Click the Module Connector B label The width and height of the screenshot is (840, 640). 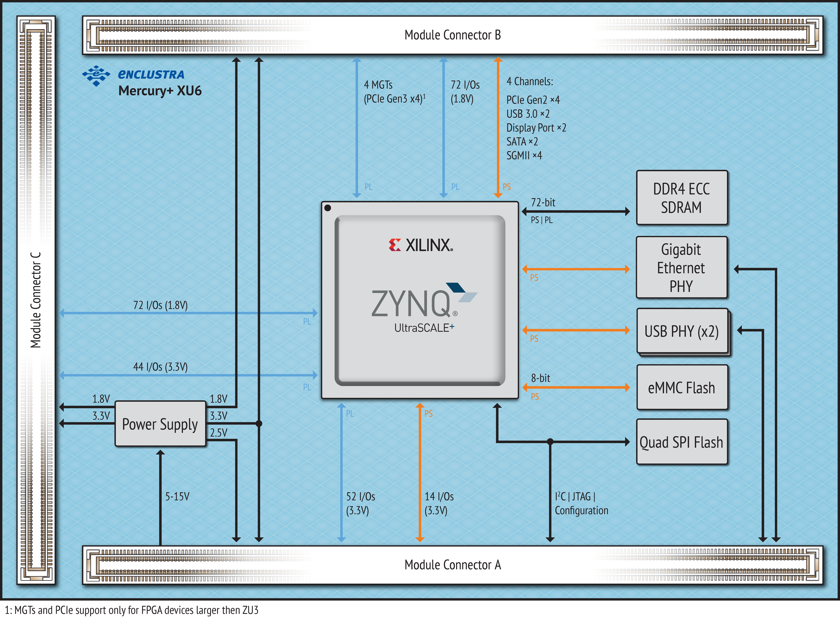(453, 35)
